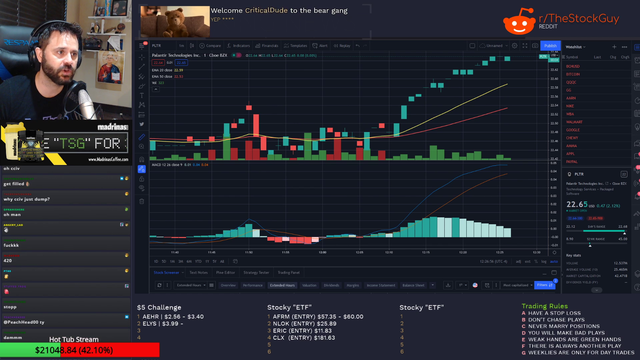This screenshot has width=640, height=360.
Task: Switch to the Text Notes tab
Action: (199, 273)
